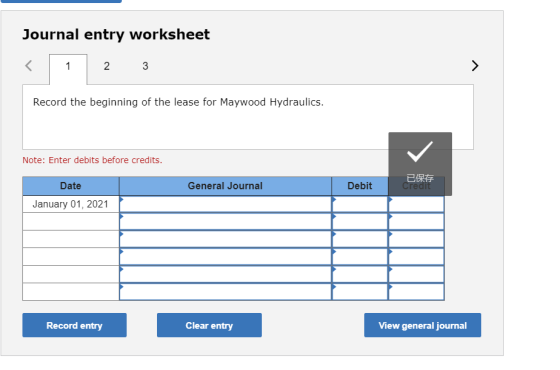Open first row General Journal account dropdown
Viewport: 560px width, 370px height.
tap(225, 204)
